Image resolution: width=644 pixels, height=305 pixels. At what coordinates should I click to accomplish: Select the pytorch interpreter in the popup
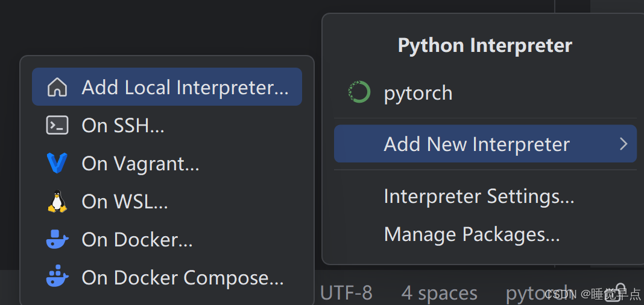(x=418, y=93)
